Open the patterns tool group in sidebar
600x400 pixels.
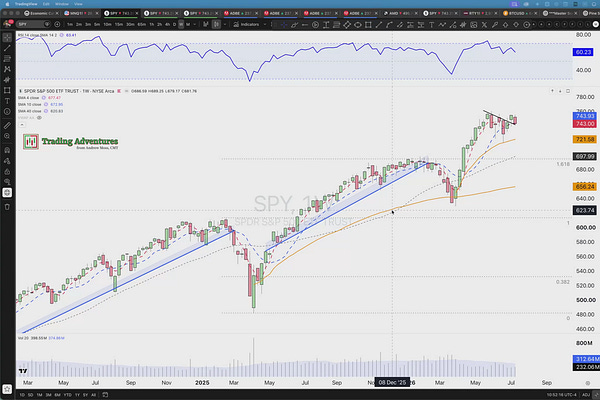(x=7, y=69)
